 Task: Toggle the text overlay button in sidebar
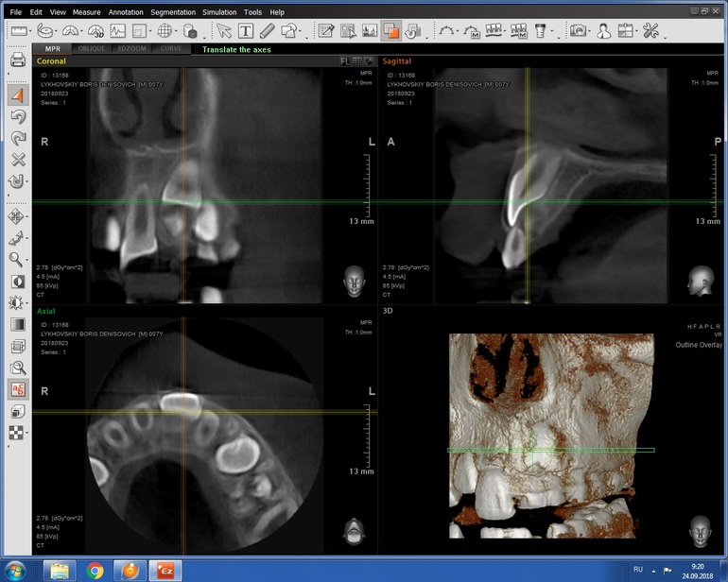pyautogui.click(x=17, y=389)
